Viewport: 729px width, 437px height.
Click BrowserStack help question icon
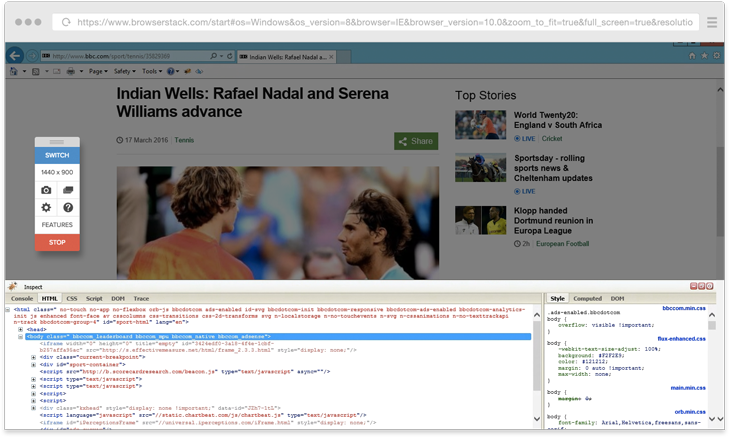tap(68, 207)
